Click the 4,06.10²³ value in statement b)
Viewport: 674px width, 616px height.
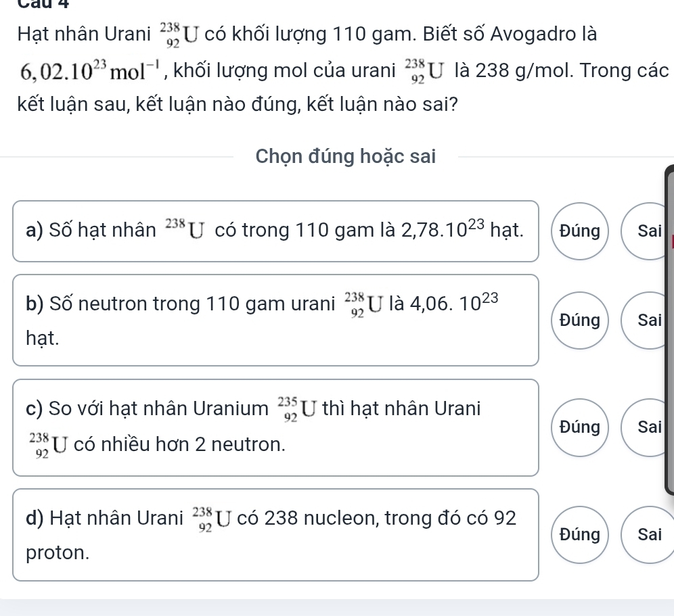454,303
